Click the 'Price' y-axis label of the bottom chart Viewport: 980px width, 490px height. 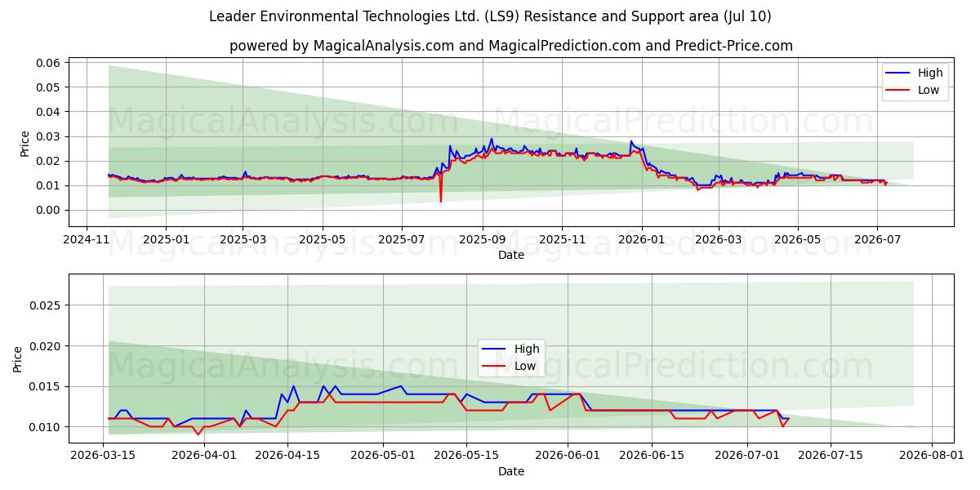tap(18, 359)
